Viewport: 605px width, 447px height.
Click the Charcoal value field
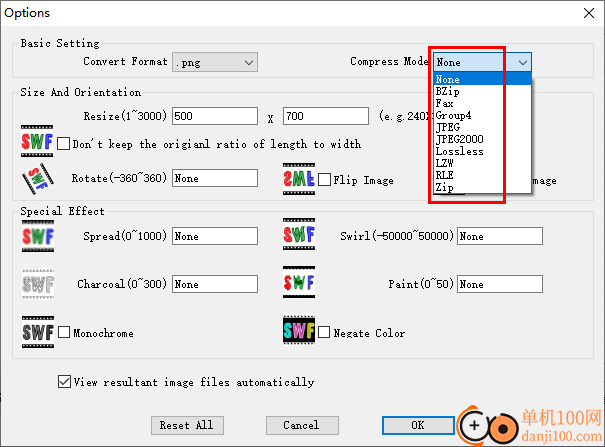(x=215, y=284)
